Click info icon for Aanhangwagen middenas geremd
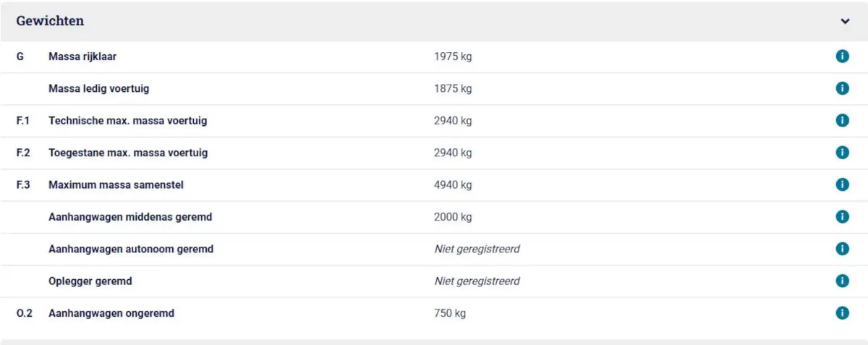This screenshot has width=868, height=345. [842, 216]
